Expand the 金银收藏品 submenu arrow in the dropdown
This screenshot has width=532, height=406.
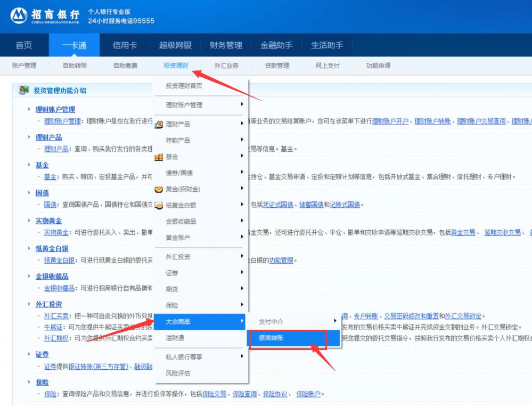(242, 220)
